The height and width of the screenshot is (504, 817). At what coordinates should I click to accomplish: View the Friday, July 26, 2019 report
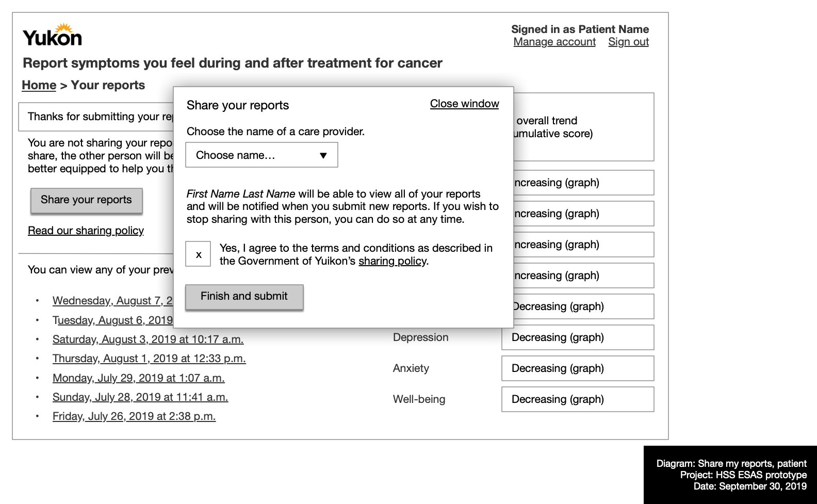[134, 416]
